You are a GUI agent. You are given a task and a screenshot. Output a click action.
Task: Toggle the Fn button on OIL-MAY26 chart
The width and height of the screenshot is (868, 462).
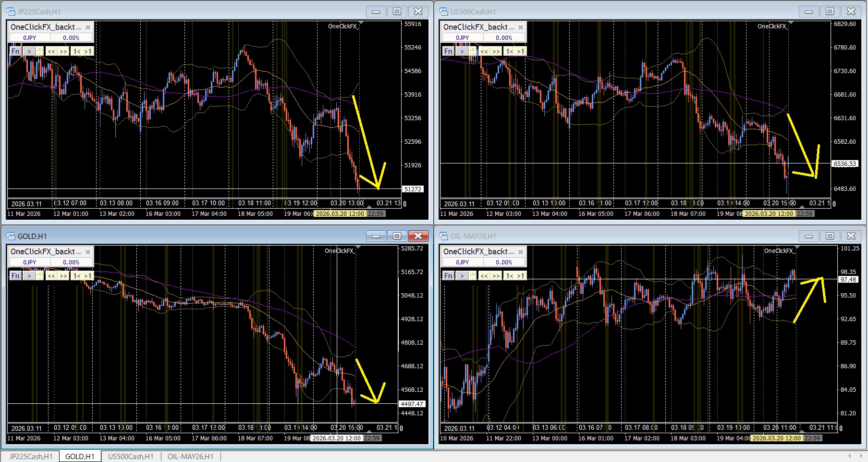coord(448,276)
